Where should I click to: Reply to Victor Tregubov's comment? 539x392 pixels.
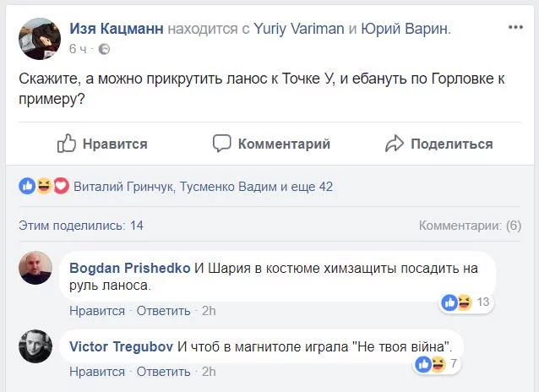click(163, 372)
